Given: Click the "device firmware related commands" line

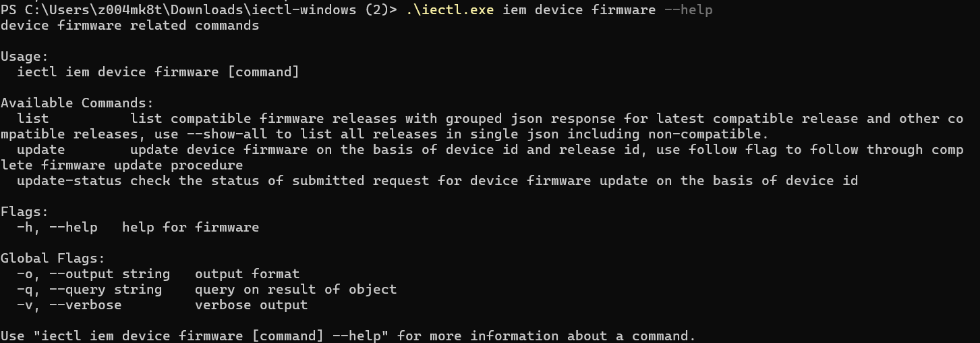Looking at the screenshot, I should click(x=129, y=26).
